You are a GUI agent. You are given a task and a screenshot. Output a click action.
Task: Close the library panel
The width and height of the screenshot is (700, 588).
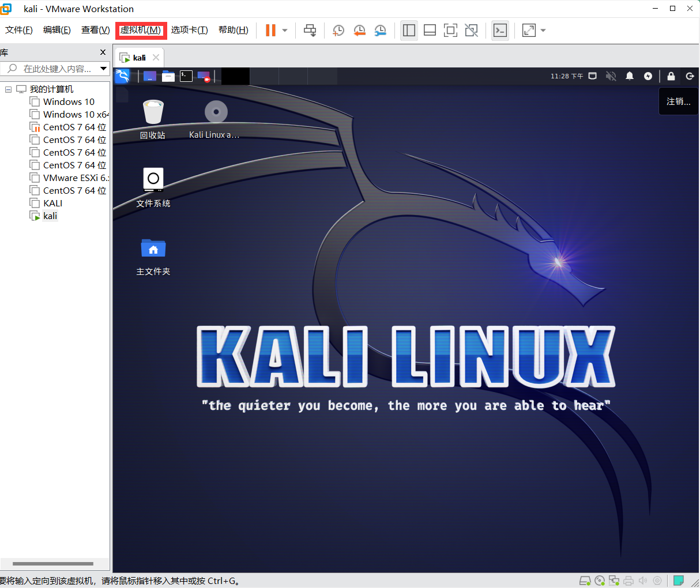[x=103, y=52]
